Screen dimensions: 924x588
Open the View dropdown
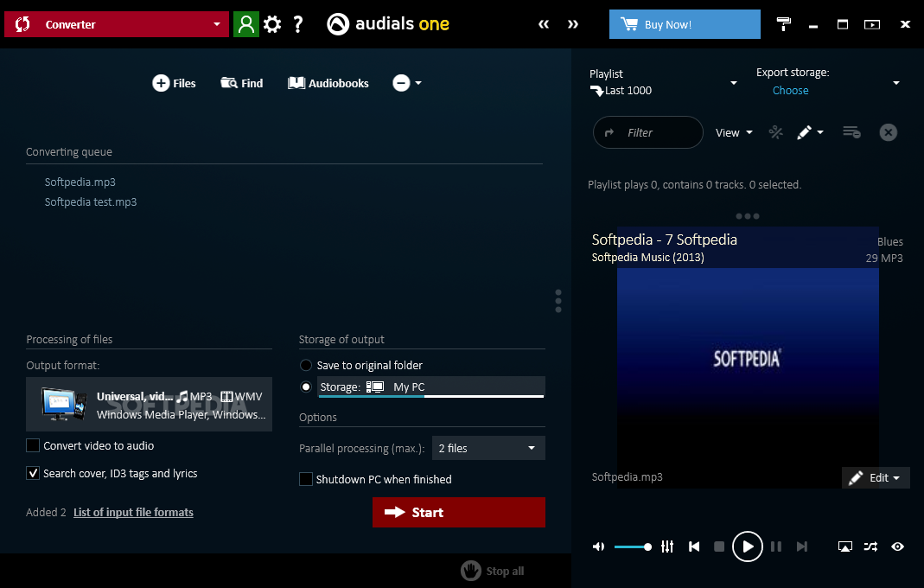734,132
